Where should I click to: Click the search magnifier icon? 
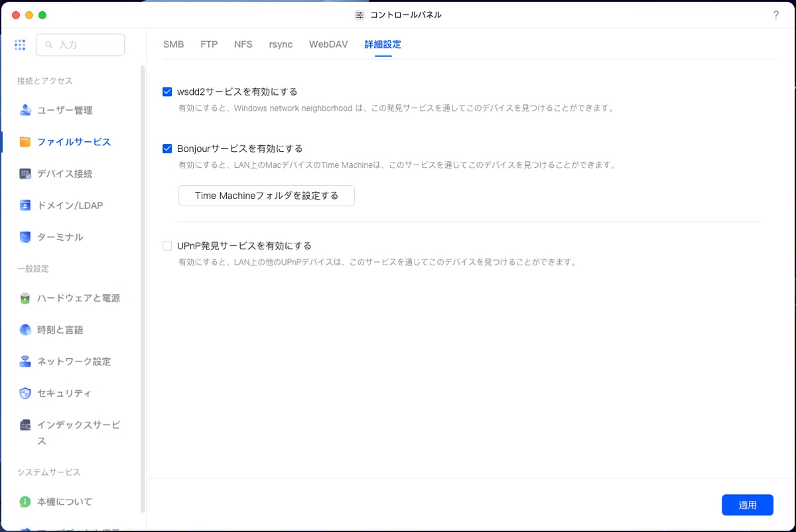click(x=49, y=45)
